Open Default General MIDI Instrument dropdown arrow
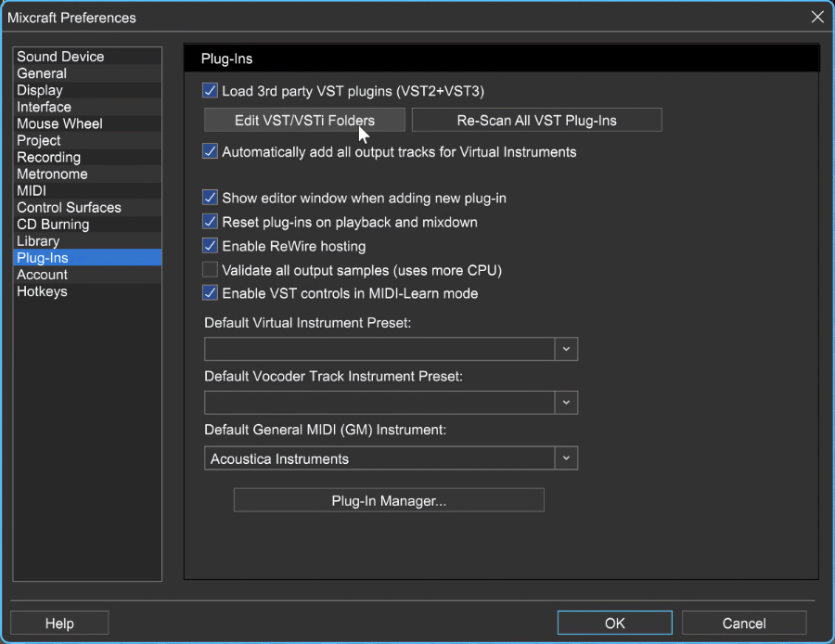This screenshot has height=644, width=835. (566, 458)
